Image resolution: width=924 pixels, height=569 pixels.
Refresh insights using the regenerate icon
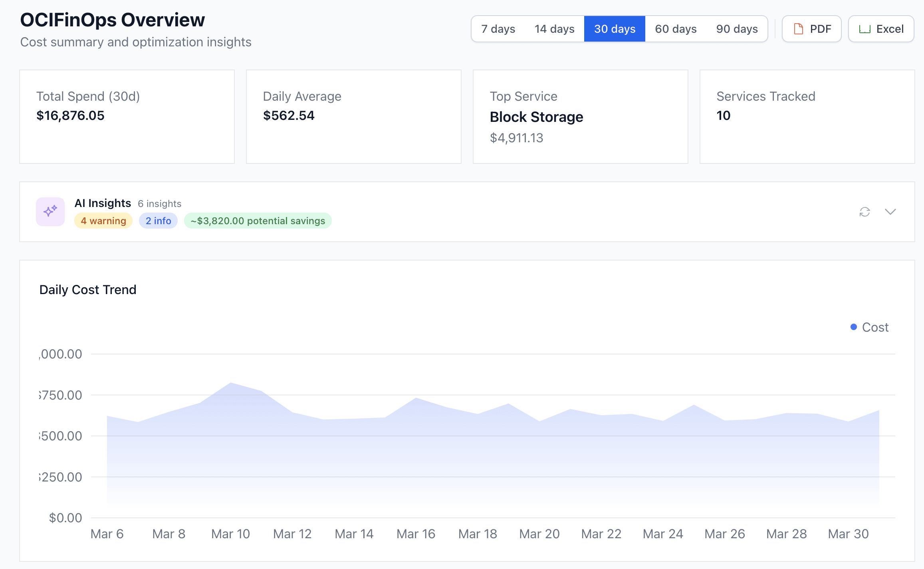tap(864, 212)
